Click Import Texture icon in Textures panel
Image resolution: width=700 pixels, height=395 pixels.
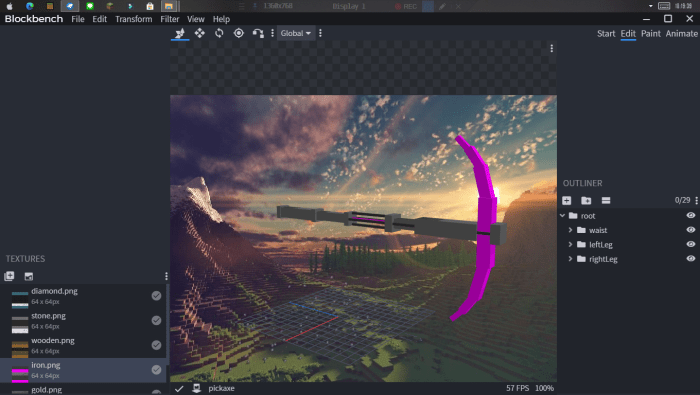pyautogui.click(x=9, y=276)
